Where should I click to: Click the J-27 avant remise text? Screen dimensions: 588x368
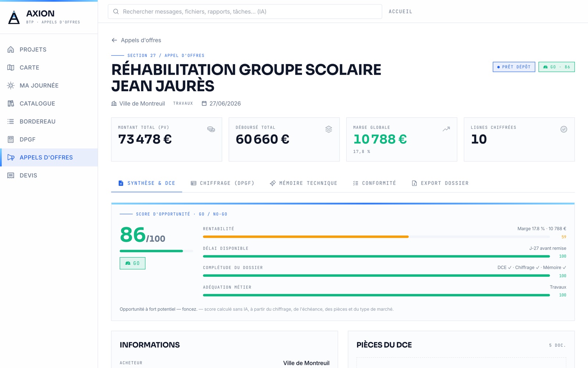pyautogui.click(x=548, y=248)
